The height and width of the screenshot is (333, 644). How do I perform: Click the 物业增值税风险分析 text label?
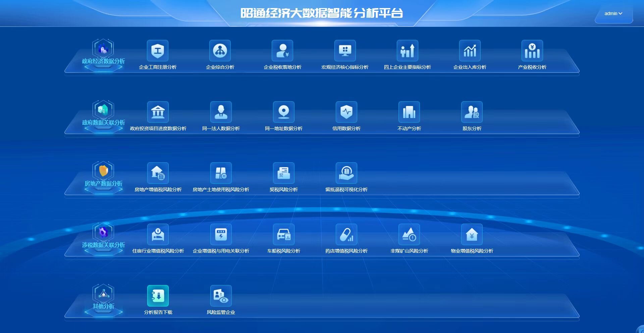click(x=472, y=251)
